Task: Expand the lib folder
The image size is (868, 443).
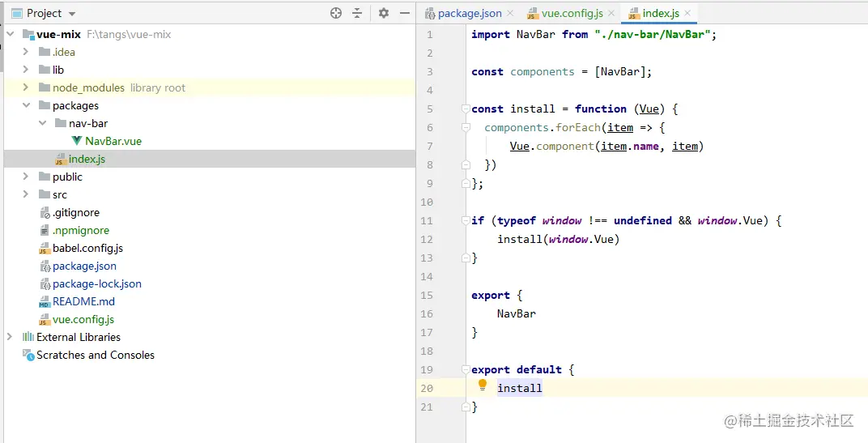Action: click(25, 70)
